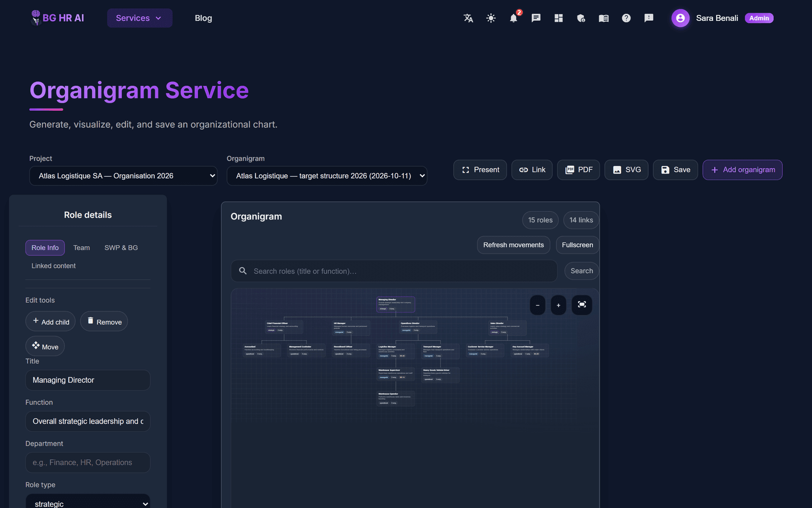Image resolution: width=812 pixels, height=508 pixels.
Task: Focus the Search roles input field
Action: pos(394,271)
